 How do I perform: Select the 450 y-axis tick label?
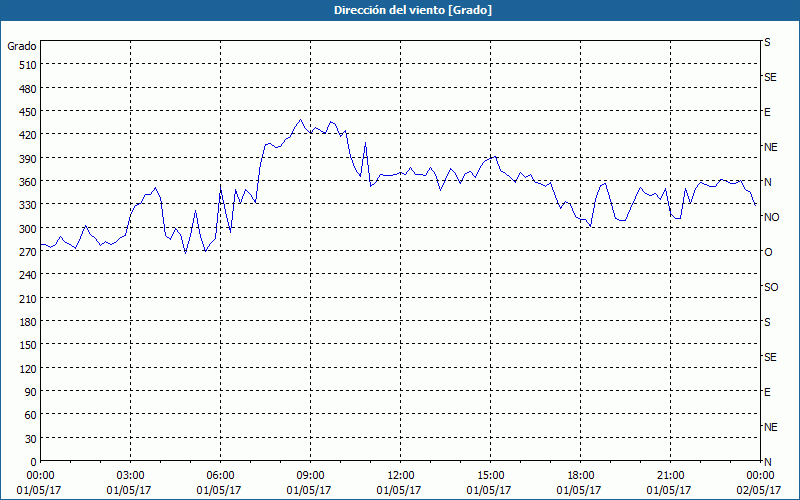[28, 112]
